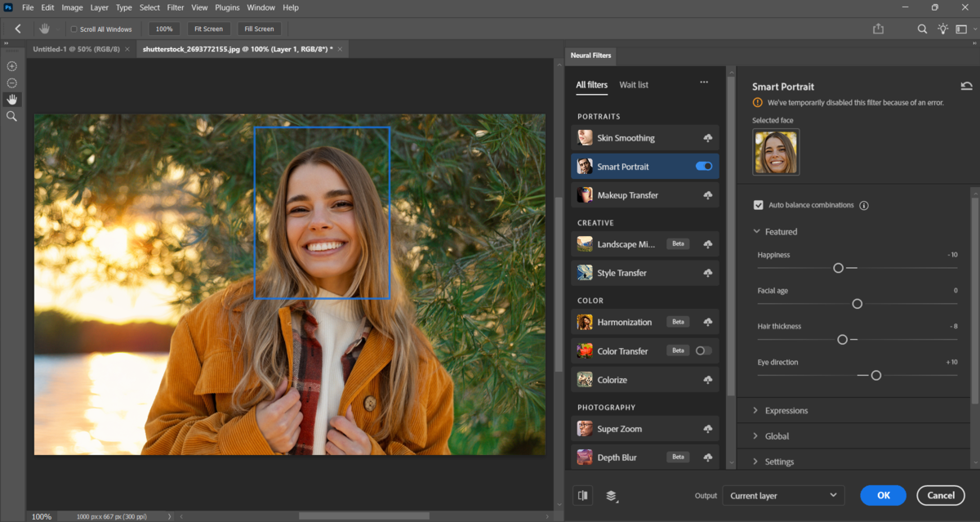Select the Hand tool in options bar

(x=46, y=29)
